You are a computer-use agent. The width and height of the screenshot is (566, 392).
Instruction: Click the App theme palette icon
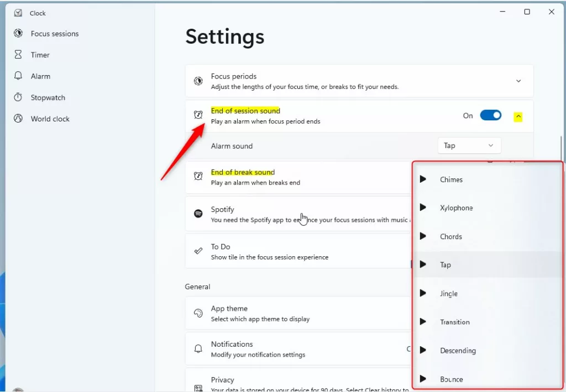click(198, 313)
